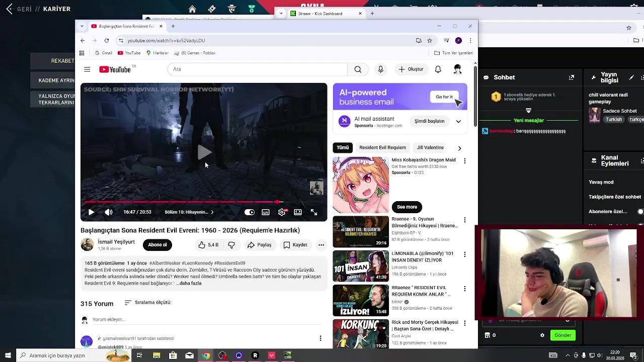This screenshot has height=362, width=644.
Task: Switch the player to theater mode
Action: [x=298, y=212]
